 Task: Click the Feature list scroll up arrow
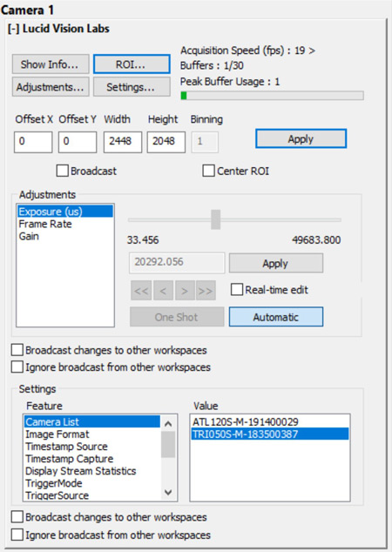pyautogui.click(x=168, y=423)
